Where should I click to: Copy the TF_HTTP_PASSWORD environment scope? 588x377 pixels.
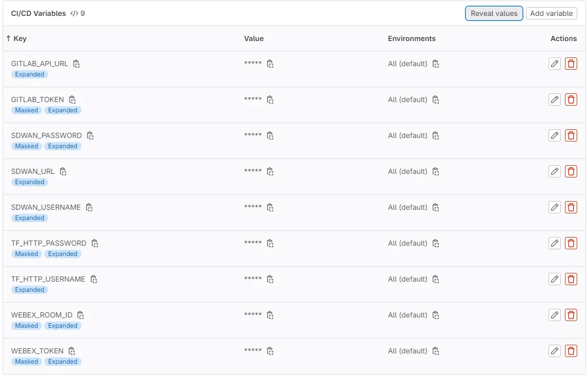coord(436,244)
